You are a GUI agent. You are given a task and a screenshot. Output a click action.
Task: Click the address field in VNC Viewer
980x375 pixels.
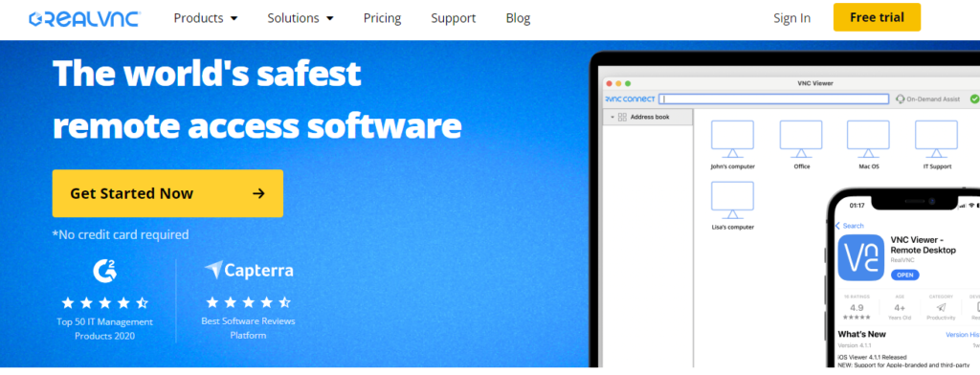[x=773, y=99]
